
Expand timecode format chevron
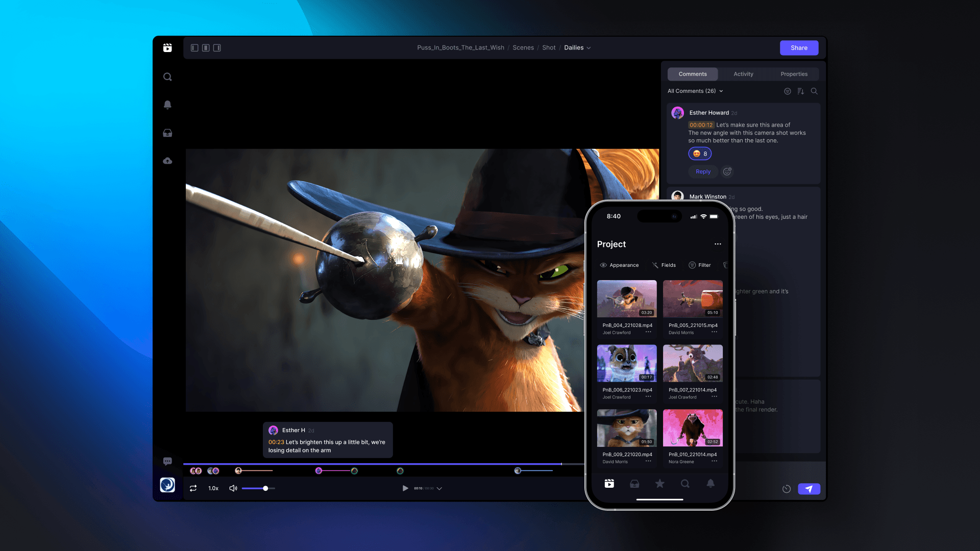439,488
